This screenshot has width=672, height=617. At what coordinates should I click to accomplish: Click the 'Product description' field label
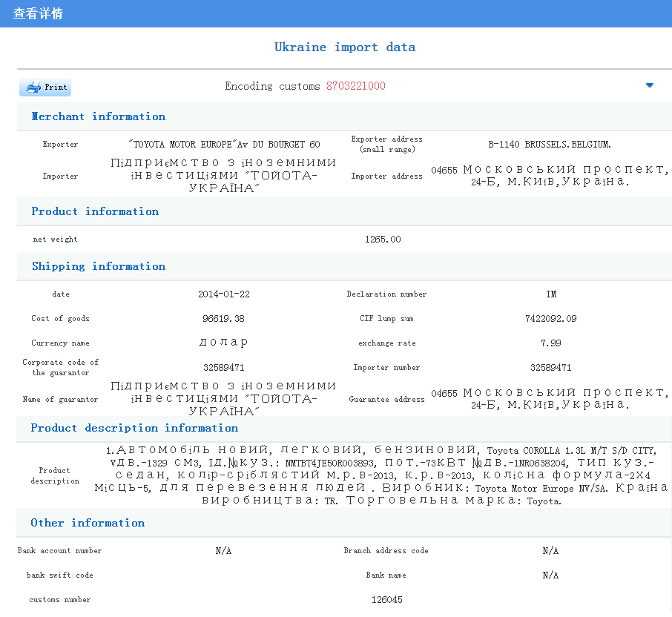(x=55, y=475)
